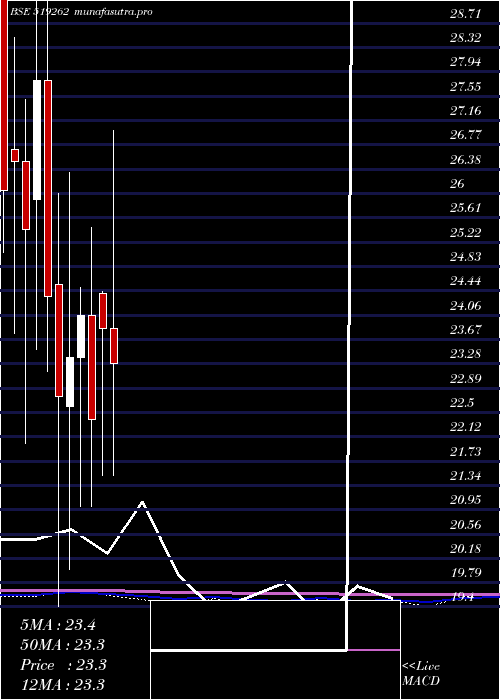Pick the 26.38 axis value
This screenshot has width=500, height=700.
point(465,159)
